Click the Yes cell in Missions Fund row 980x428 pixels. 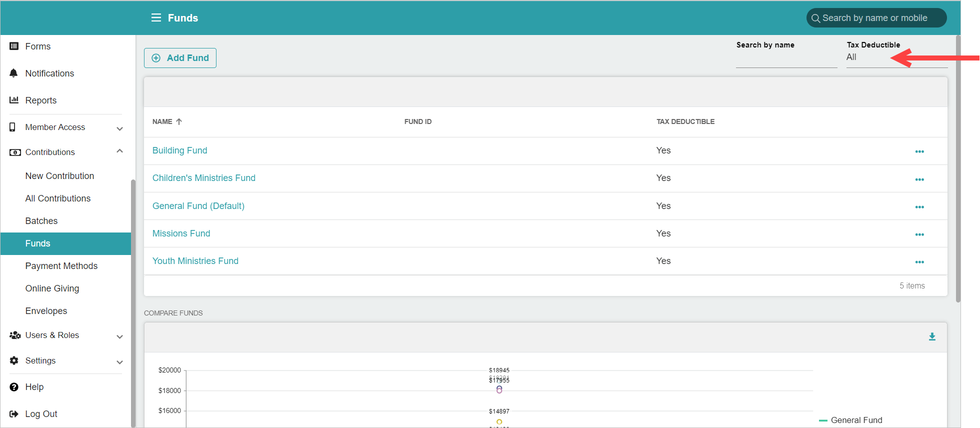coord(663,233)
